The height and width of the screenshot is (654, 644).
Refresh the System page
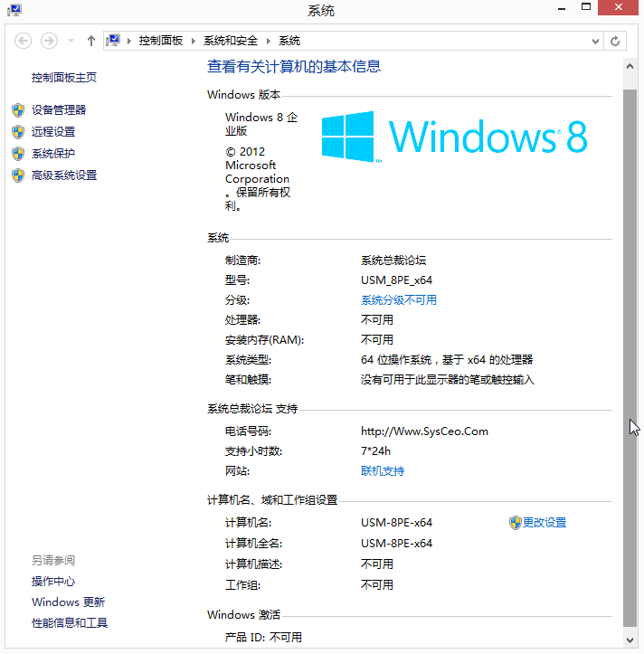(615, 42)
